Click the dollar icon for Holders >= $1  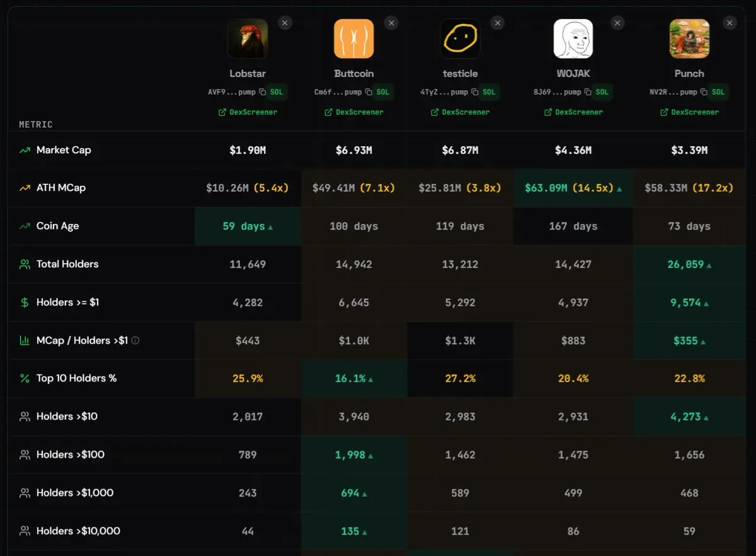click(x=25, y=303)
